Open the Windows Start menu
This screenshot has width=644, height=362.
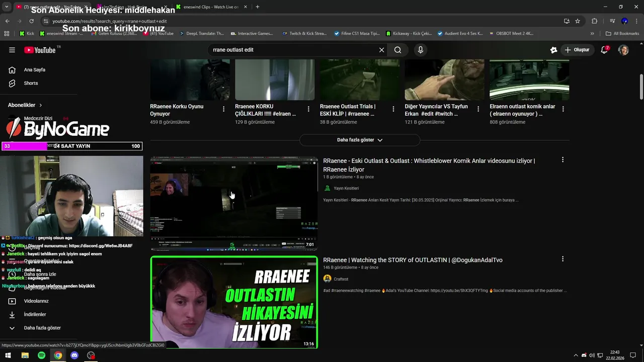click(x=8, y=355)
